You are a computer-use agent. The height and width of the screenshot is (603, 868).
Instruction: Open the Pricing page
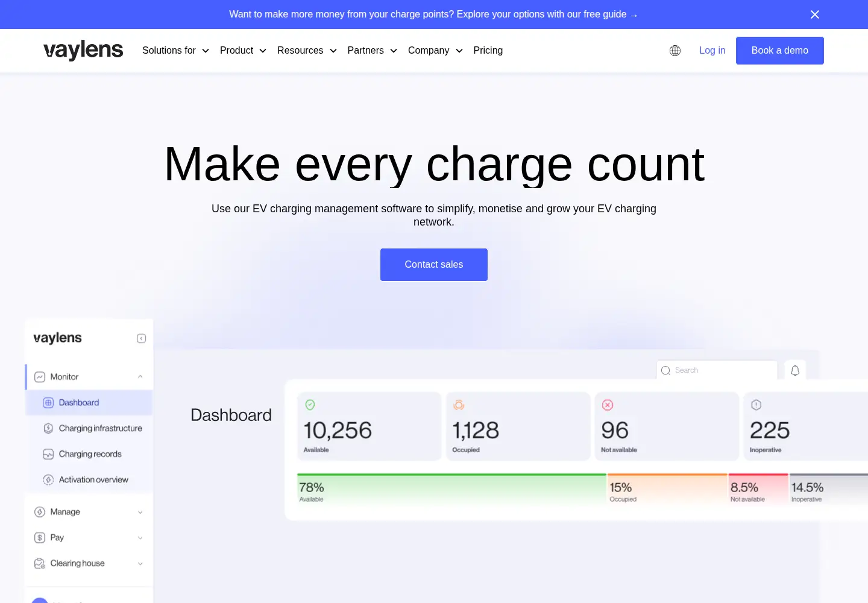click(488, 51)
